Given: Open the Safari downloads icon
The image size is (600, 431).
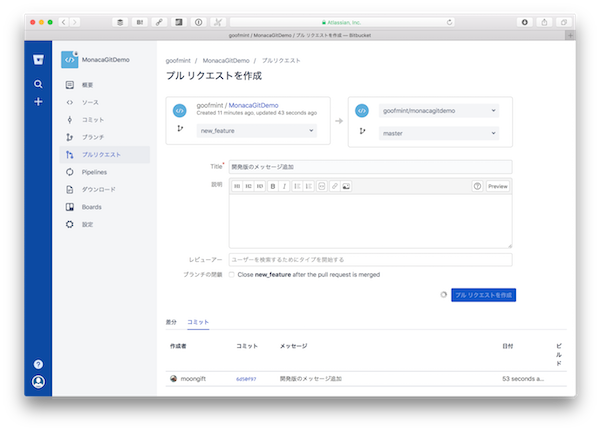Looking at the screenshot, I should 525,22.
